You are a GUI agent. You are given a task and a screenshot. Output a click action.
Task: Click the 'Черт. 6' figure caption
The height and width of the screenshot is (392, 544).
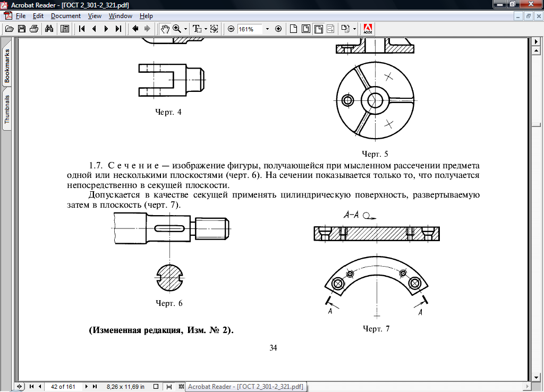[x=169, y=303]
